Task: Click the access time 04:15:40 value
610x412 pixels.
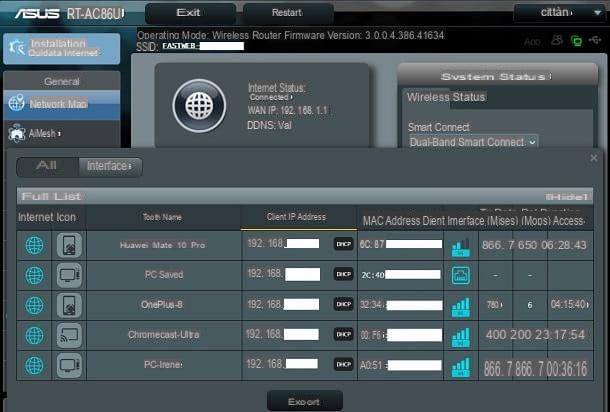Action: pos(569,304)
